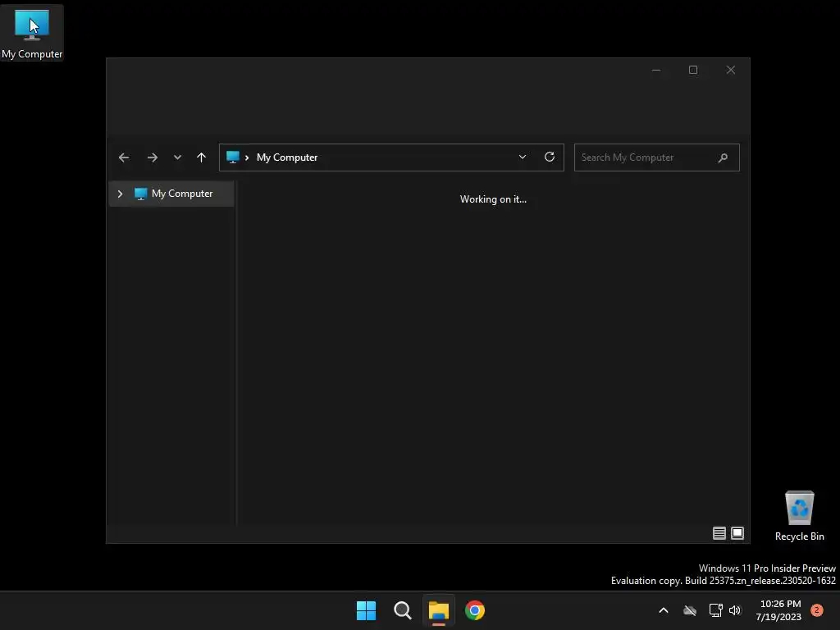Open taskbar Search

[402, 610]
